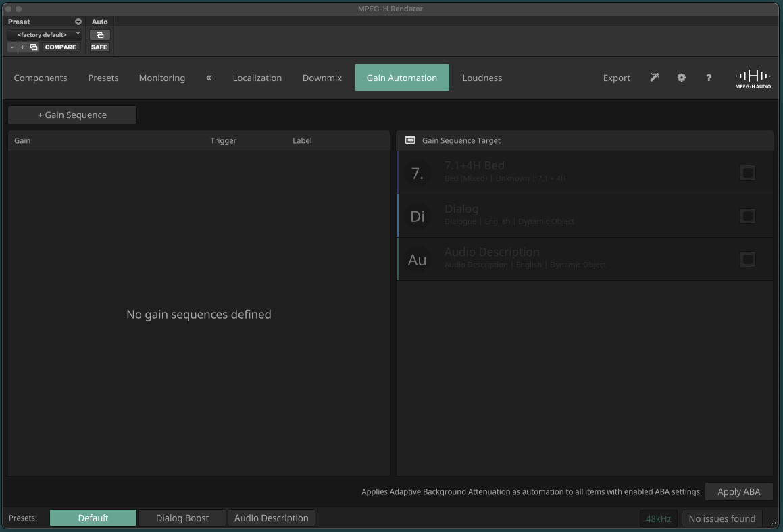Switch to the Presets tab
Screen dimensions: 783x532
pyautogui.click(x=103, y=78)
